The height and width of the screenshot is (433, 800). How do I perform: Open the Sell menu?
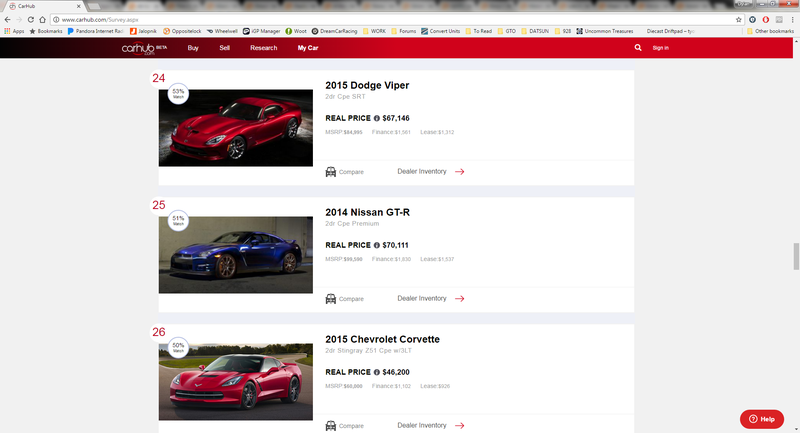point(224,48)
